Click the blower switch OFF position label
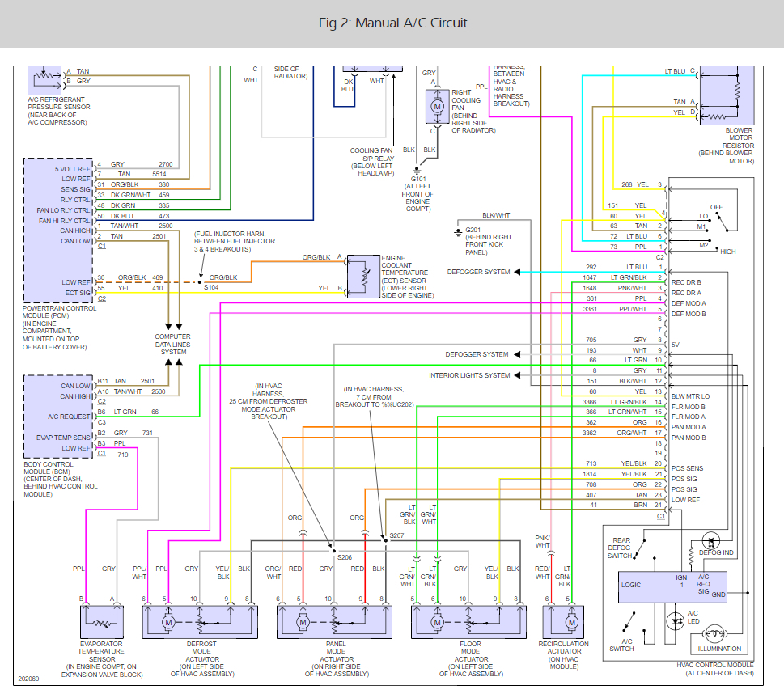Image resolution: width=784 pixels, height=698 pixels. (x=716, y=207)
